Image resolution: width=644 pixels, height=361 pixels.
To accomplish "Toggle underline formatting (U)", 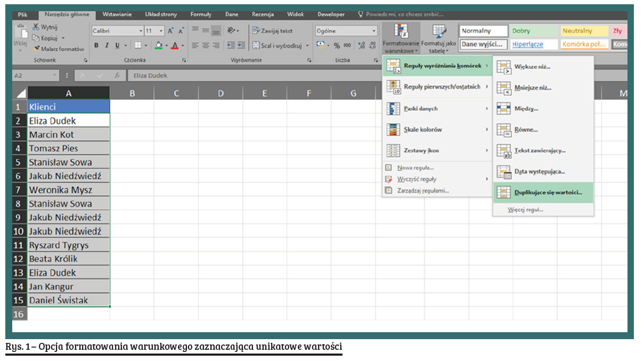I will (x=117, y=46).
